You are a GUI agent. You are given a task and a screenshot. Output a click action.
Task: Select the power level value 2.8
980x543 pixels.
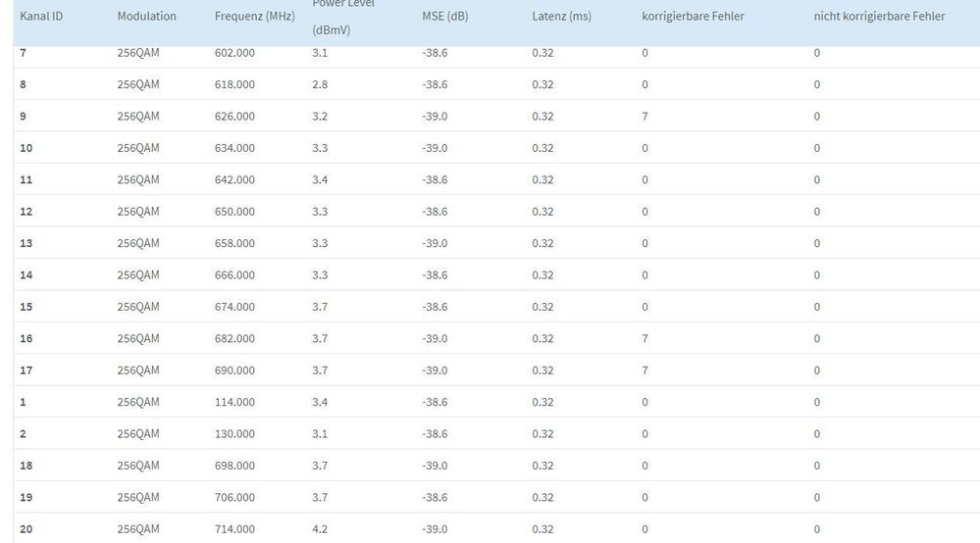coord(320,84)
